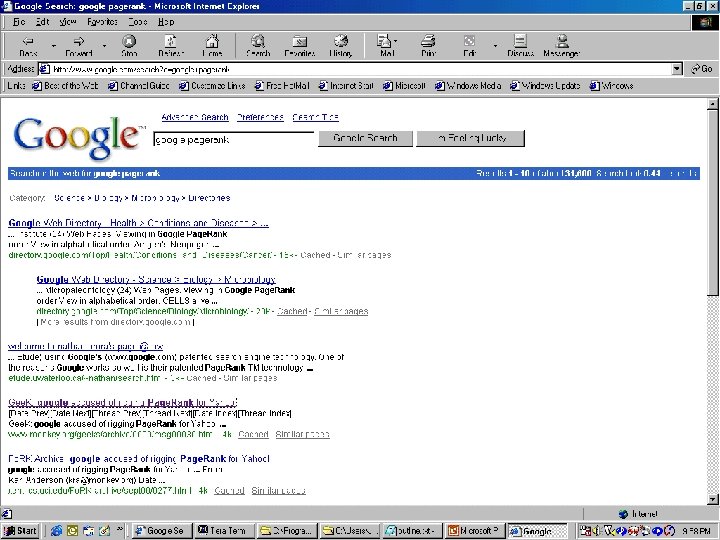Stop the page from loading
This screenshot has height=540, width=720.
[129, 46]
